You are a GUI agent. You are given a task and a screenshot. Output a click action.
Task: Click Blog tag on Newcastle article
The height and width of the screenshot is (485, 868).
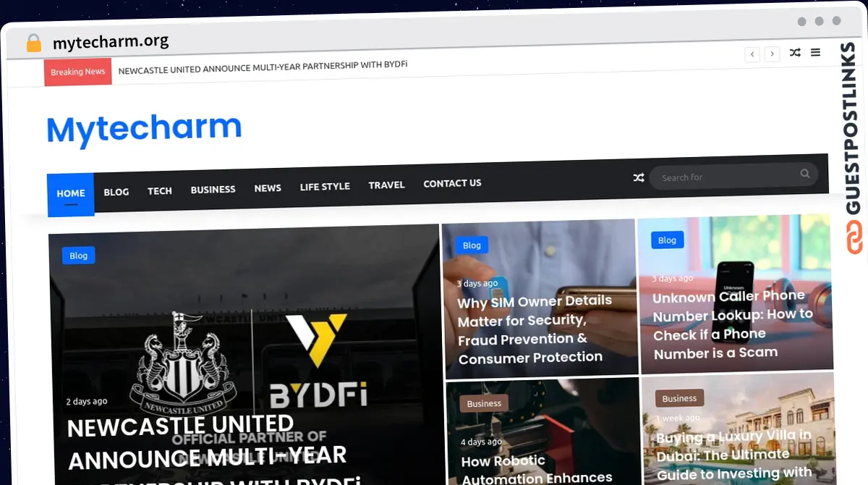tap(79, 256)
